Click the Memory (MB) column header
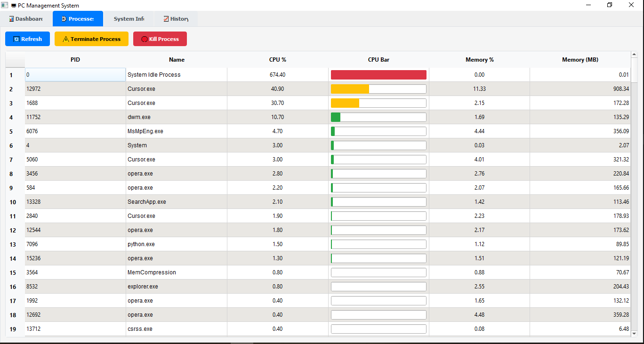Image resolution: width=644 pixels, height=344 pixels. [x=580, y=60]
